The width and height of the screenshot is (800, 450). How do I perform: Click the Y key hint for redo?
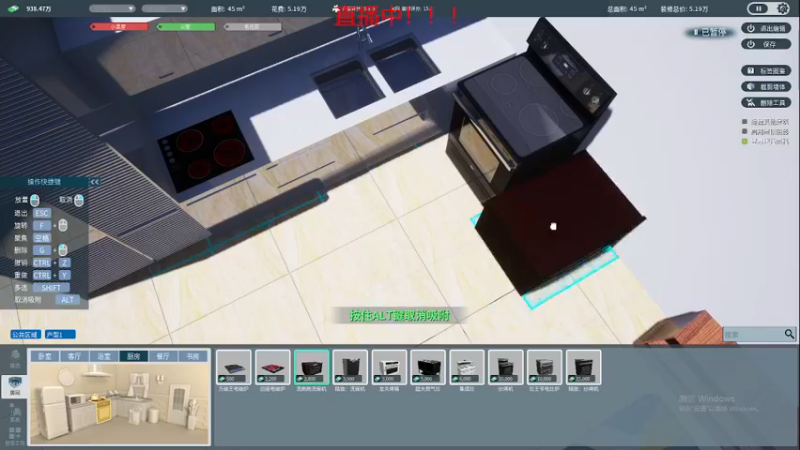(x=64, y=275)
